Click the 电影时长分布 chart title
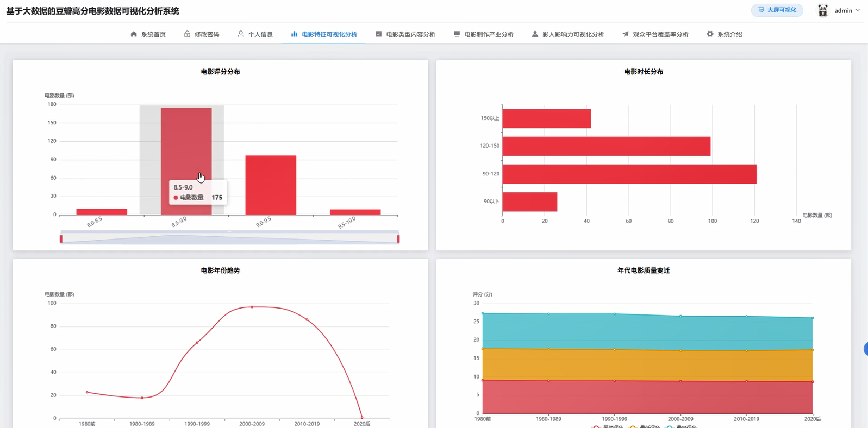Viewport: 868px width, 428px height. click(644, 72)
